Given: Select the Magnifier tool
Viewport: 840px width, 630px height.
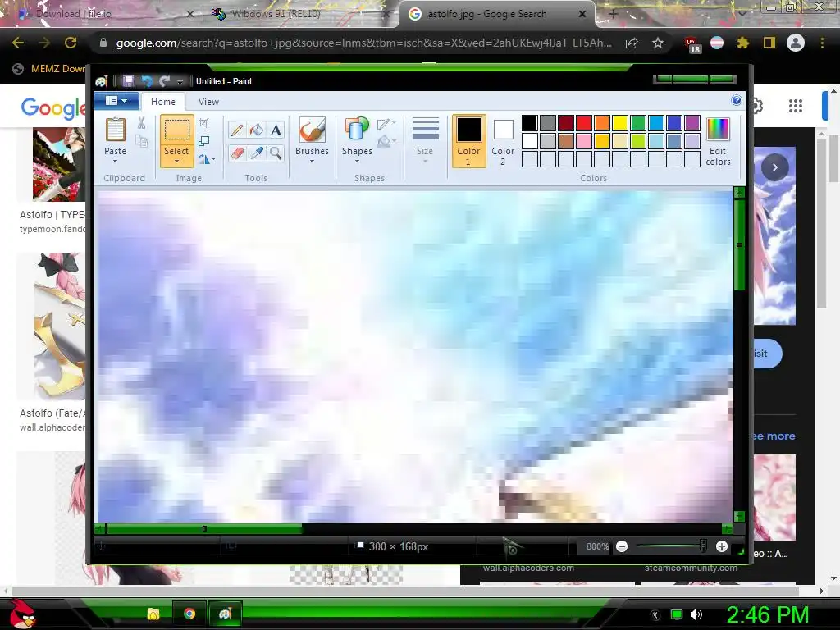Looking at the screenshot, I should pyautogui.click(x=276, y=153).
